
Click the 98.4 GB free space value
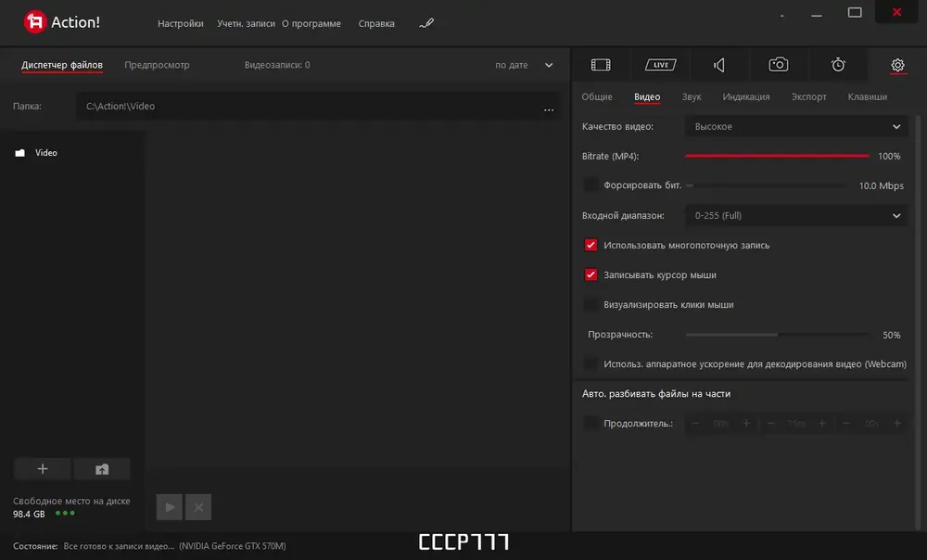(x=29, y=514)
